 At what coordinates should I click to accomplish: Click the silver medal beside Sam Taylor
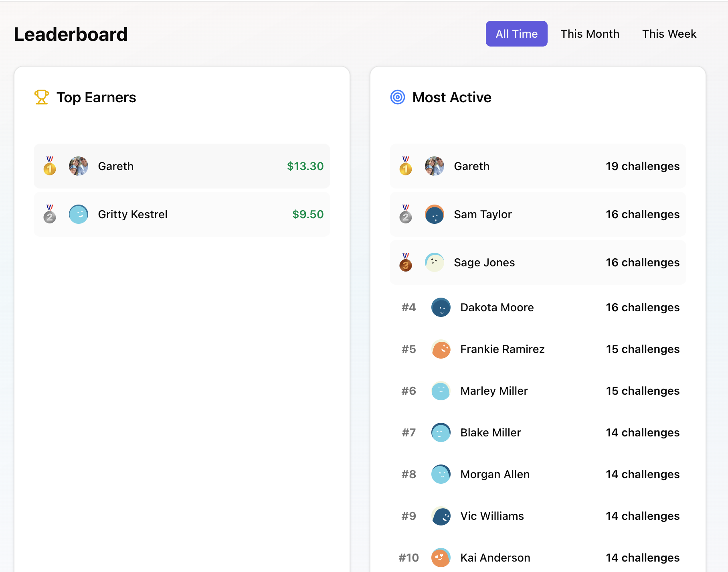406,214
